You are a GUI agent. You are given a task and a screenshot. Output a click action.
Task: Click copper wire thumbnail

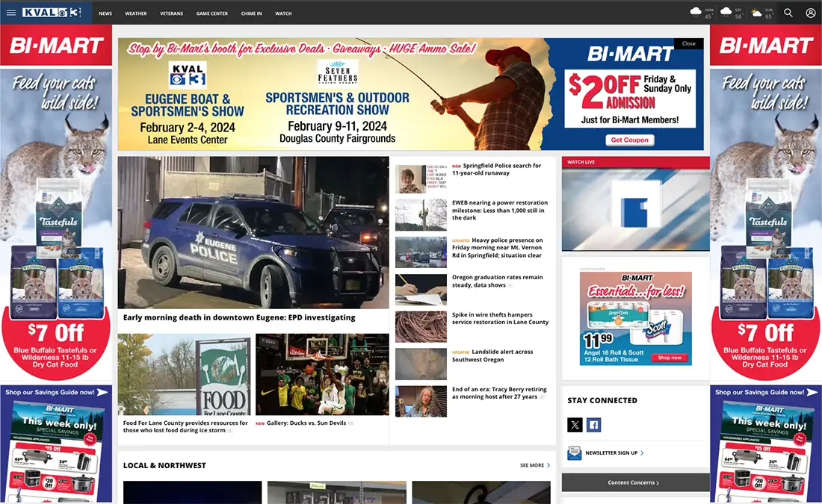[421, 327]
